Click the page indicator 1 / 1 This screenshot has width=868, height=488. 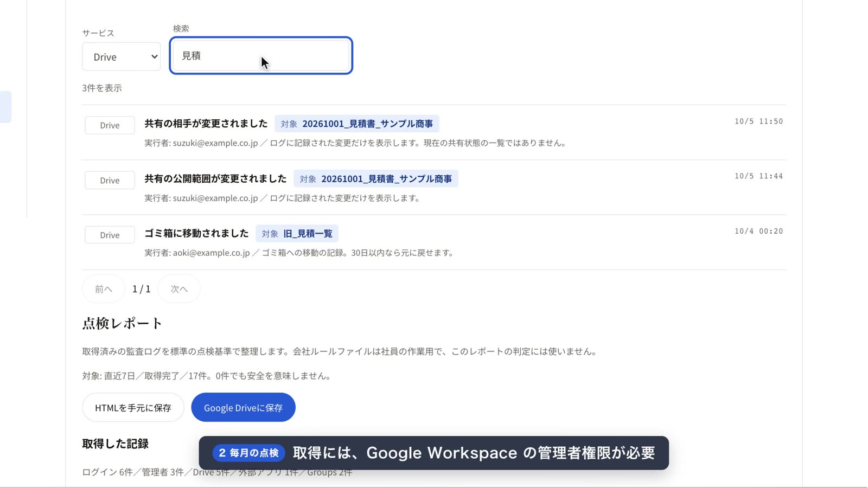(x=142, y=289)
